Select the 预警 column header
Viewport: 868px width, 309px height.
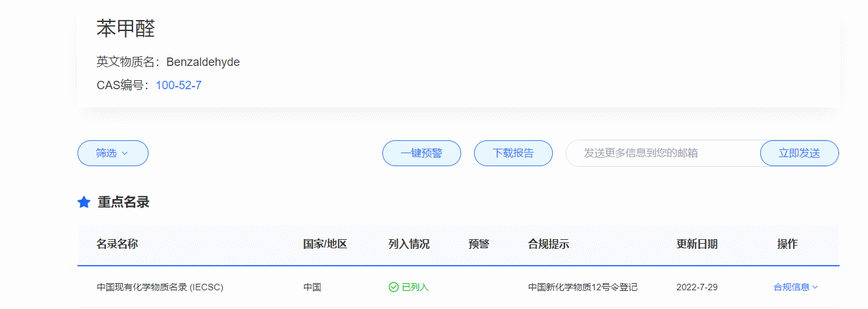(479, 244)
